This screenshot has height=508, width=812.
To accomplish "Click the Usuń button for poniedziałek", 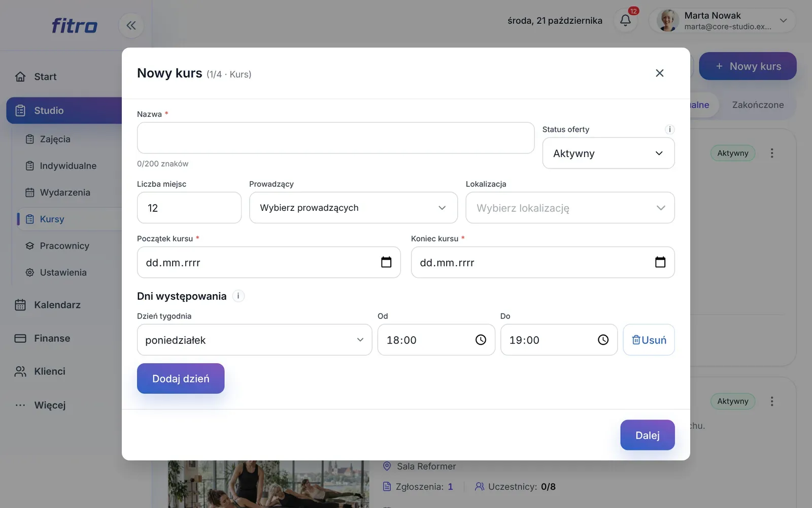I will [649, 340].
